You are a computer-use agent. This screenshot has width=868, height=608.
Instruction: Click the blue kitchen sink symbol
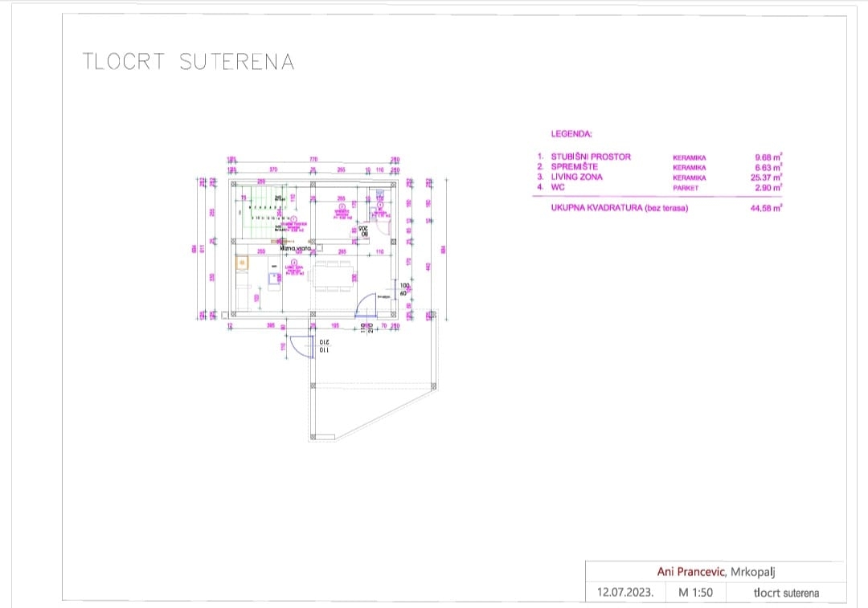[273, 278]
